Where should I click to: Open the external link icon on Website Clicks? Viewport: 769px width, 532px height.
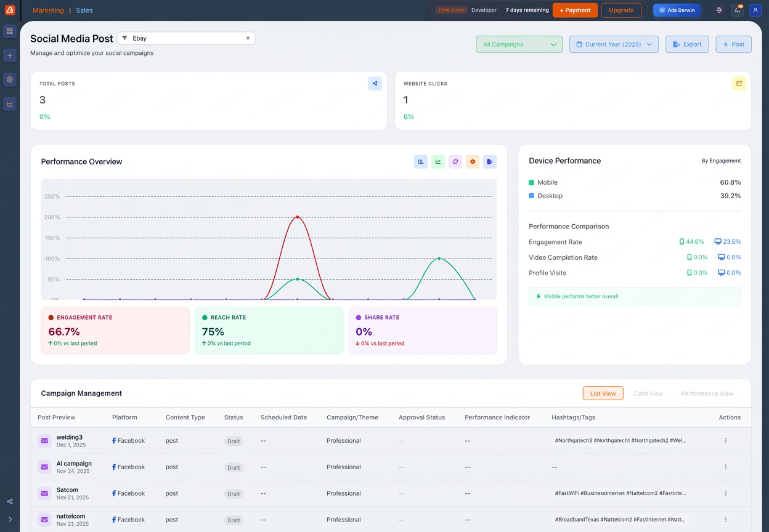tap(739, 83)
